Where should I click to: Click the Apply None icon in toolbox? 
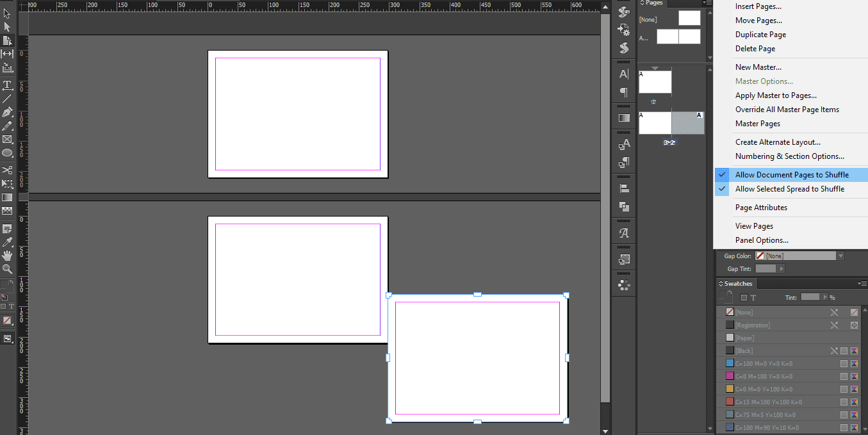tap(7, 320)
